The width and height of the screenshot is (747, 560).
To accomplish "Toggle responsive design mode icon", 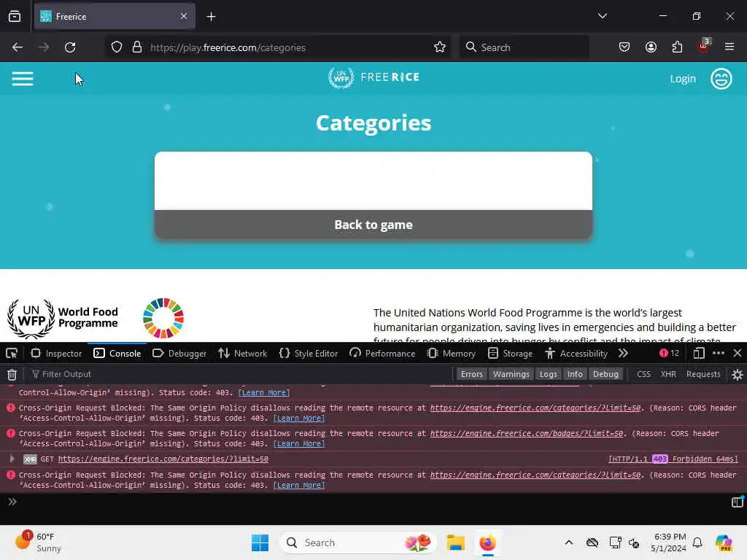I will click(699, 353).
